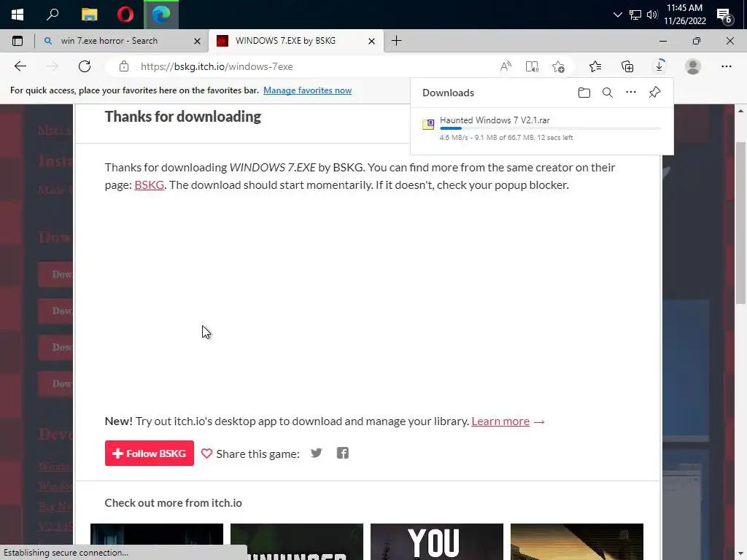Open the browser profile avatar

click(x=693, y=66)
